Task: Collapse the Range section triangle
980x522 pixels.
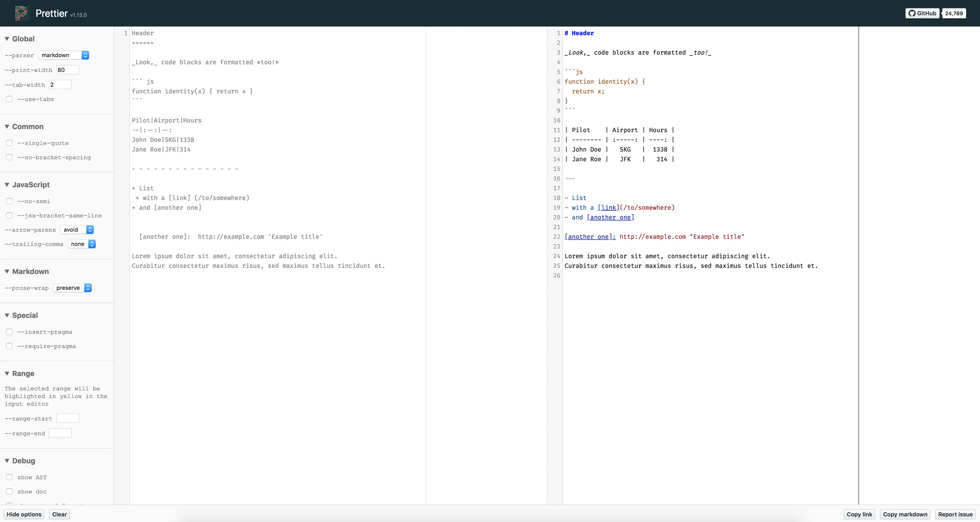Action: tap(7, 373)
